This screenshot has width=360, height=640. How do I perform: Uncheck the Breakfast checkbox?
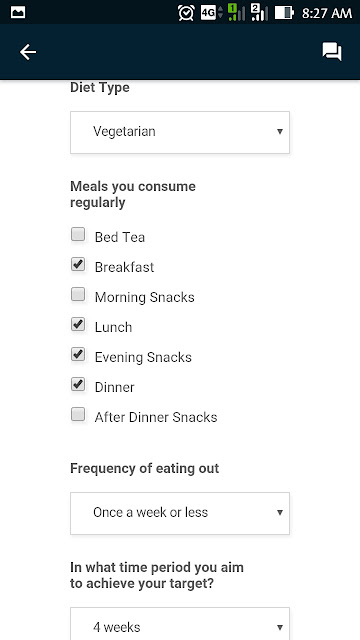78,264
